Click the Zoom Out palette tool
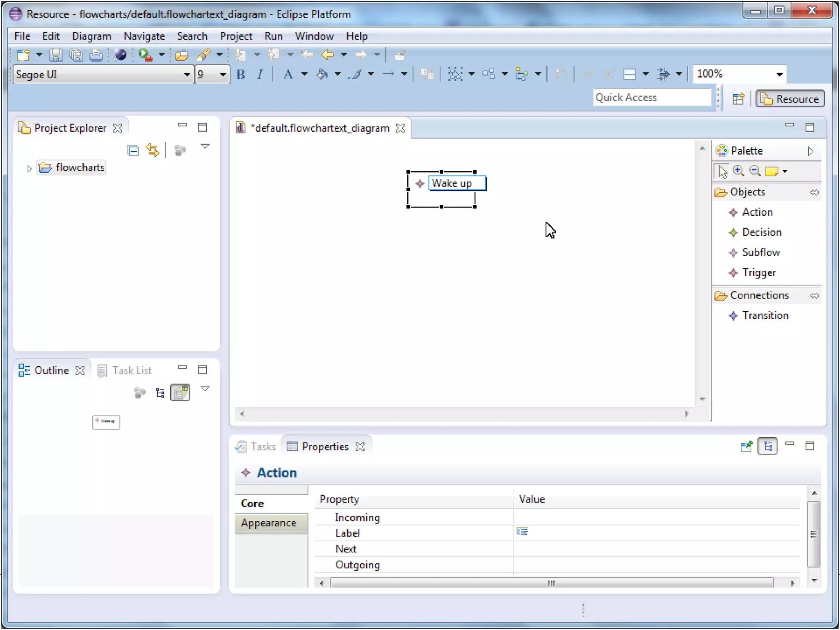Screen dimensions: 840x630 coord(755,171)
